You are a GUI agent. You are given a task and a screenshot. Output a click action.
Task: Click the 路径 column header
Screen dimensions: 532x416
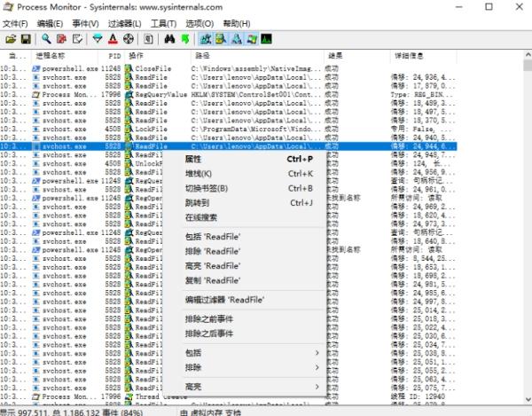pos(256,56)
